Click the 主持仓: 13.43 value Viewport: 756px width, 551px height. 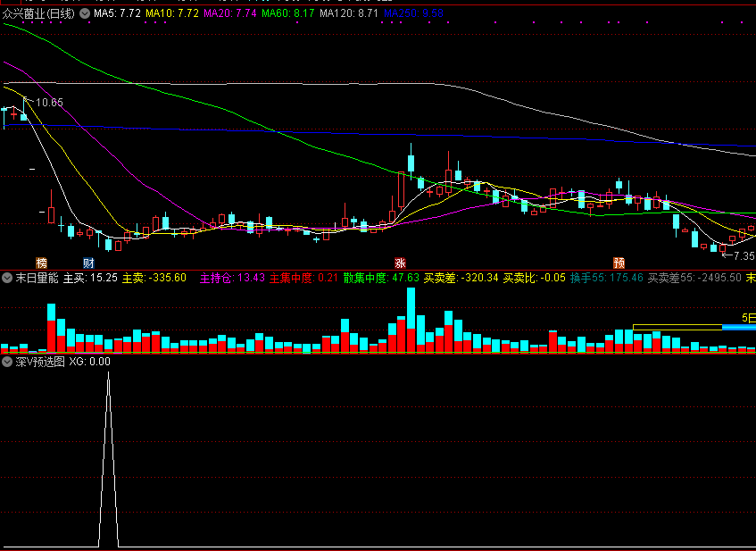tap(232, 278)
